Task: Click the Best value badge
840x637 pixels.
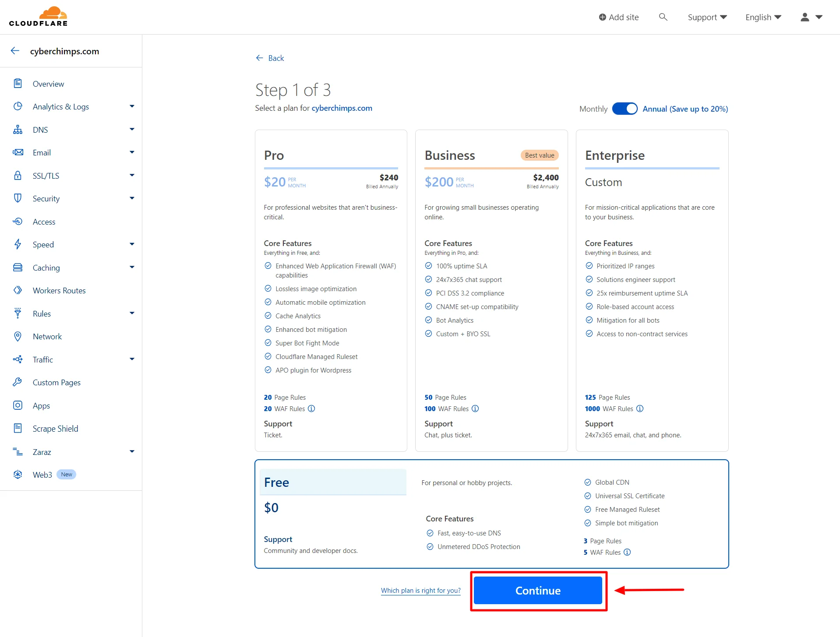Action: (x=540, y=155)
